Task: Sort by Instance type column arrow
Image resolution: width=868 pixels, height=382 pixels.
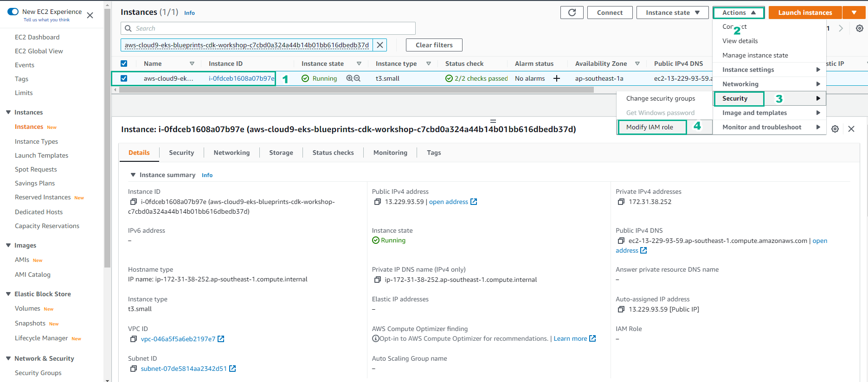Action: pyautogui.click(x=429, y=64)
